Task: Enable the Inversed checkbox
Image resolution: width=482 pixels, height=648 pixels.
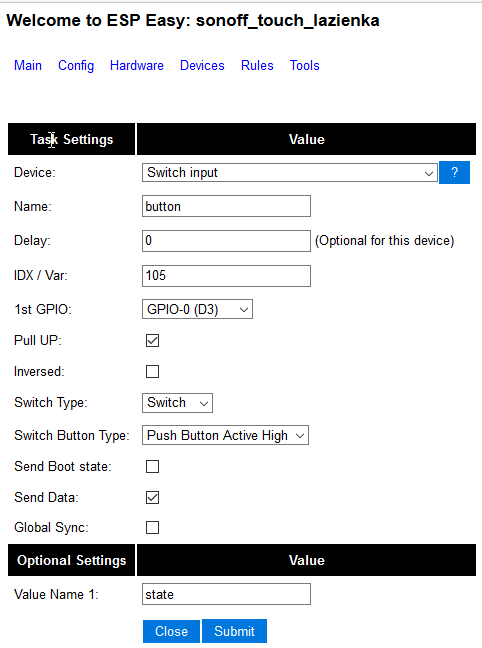Action: click(153, 372)
